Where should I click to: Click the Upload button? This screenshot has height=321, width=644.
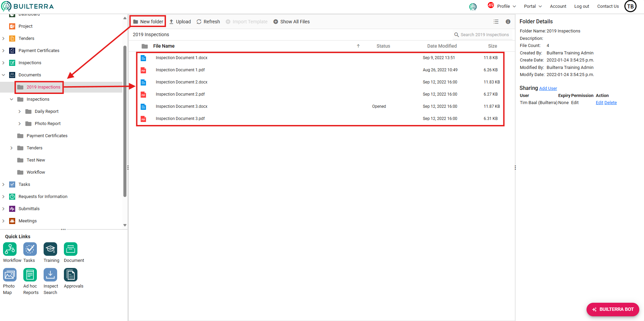[x=180, y=22]
